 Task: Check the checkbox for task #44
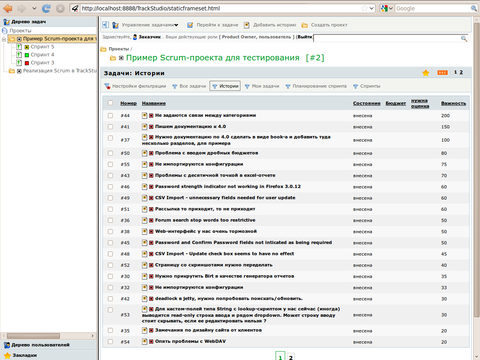[x=110, y=115]
